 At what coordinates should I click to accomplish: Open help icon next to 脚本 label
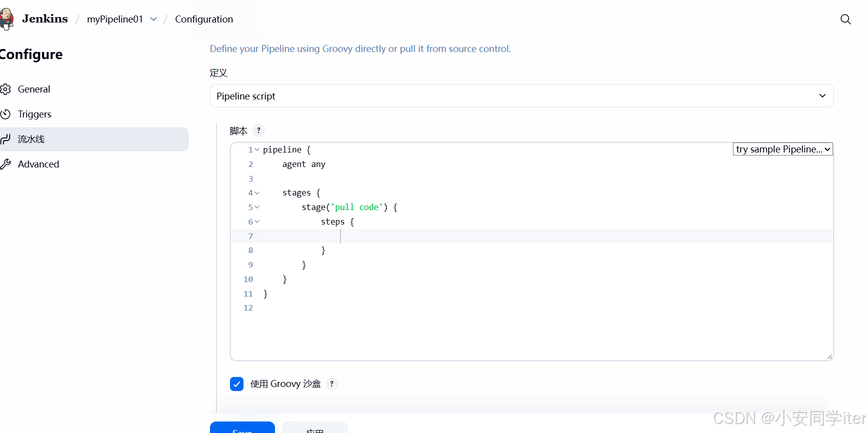[x=258, y=130]
